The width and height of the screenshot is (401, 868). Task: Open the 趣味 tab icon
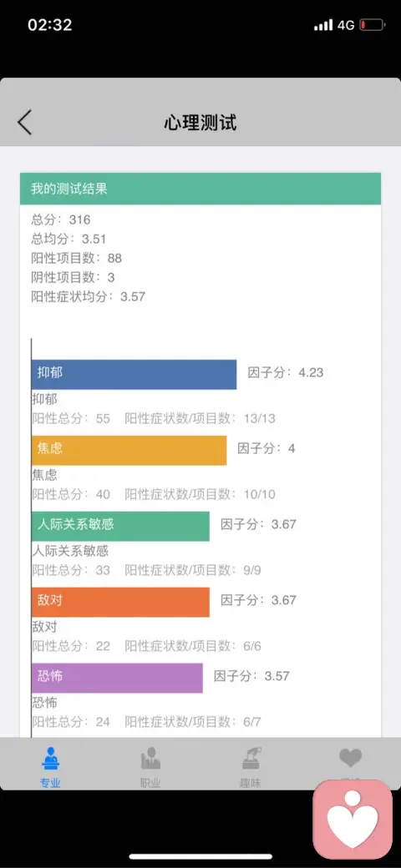pyautogui.click(x=251, y=759)
